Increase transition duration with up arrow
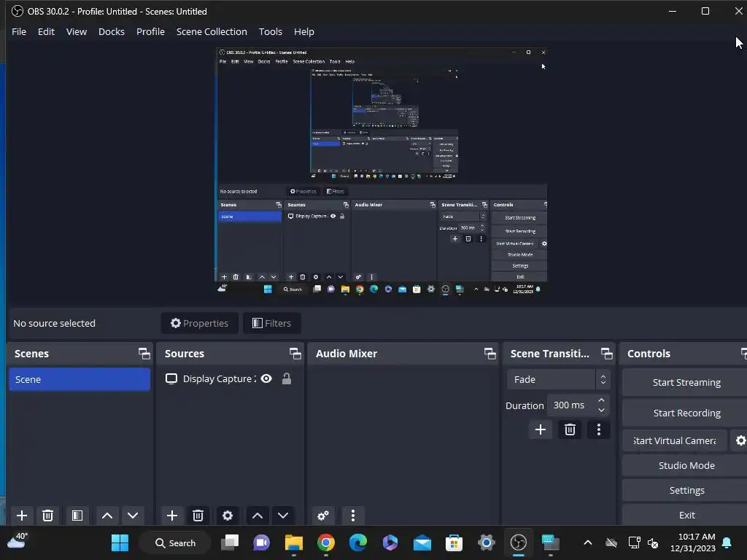Viewport: 747px width, 560px height. (601, 400)
